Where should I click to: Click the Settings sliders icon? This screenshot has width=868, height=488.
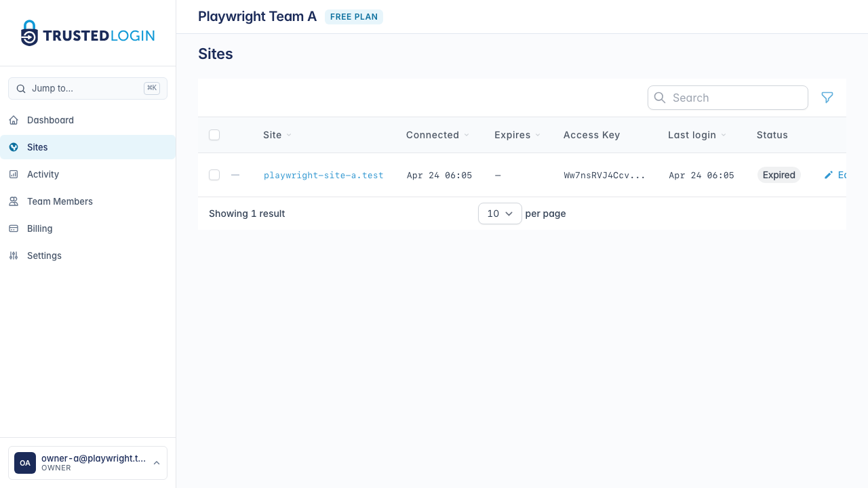tap(14, 256)
